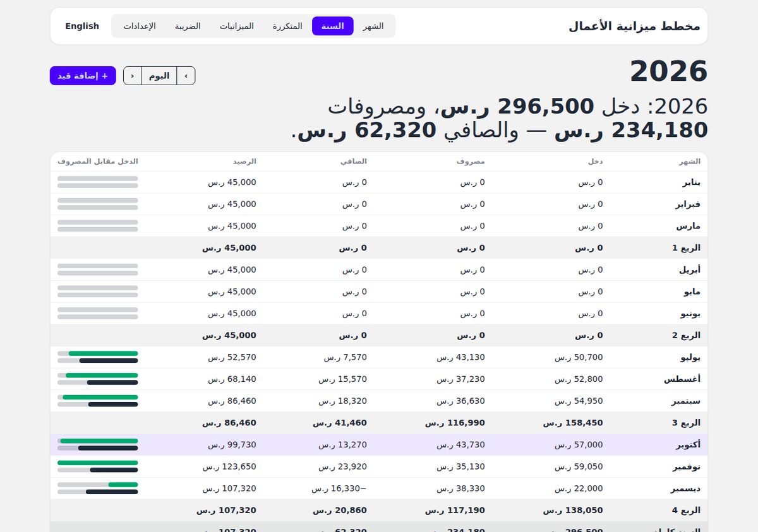758x532 pixels.
Task: Click the app title مخطط ميزانية الأعمال
Action: click(x=634, y=26)
